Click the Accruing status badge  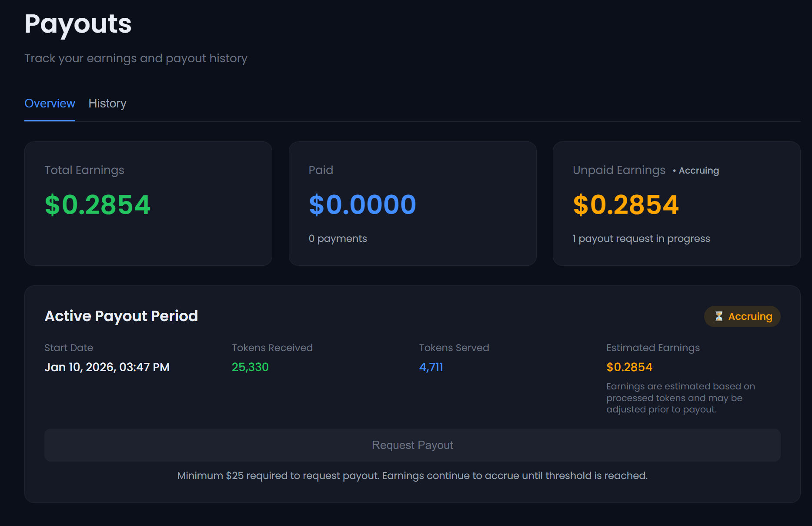742,316
